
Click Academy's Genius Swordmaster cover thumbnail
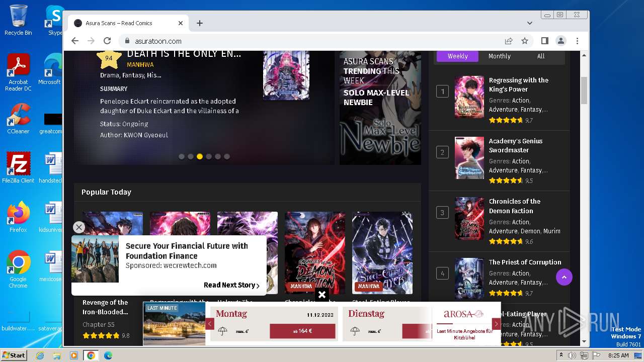[x=469, y=158]
